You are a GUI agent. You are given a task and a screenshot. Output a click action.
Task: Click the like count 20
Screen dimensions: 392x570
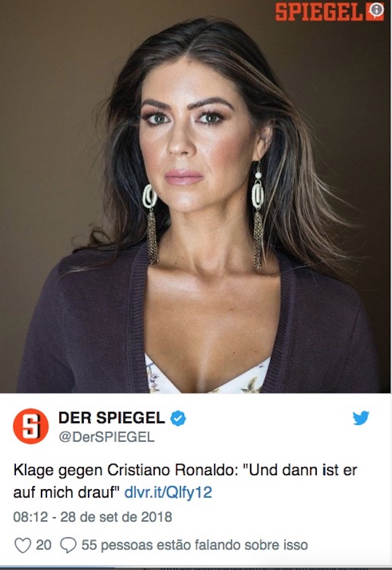tap(43, 545)
